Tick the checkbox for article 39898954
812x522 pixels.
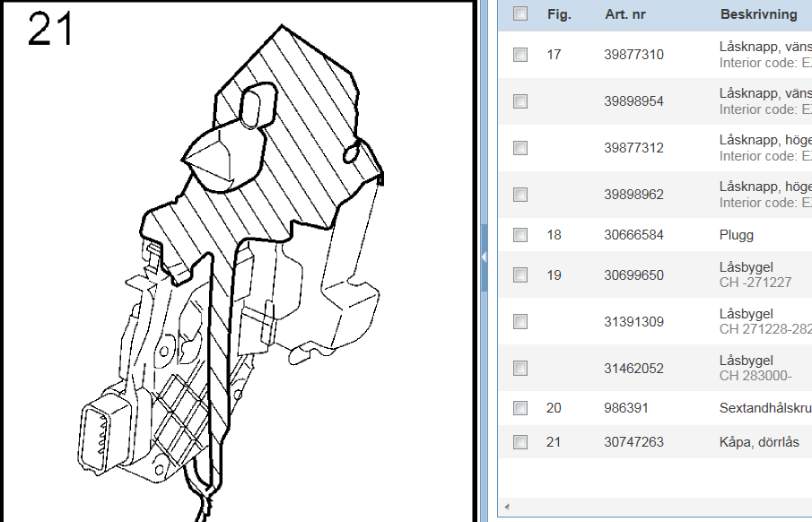pyautogui.click(x=520, y=101)
